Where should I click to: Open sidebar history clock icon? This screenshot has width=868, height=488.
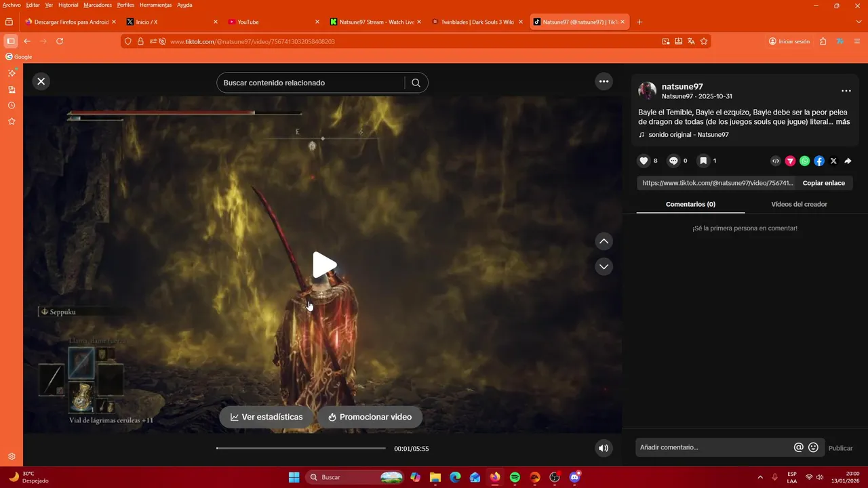pyautogui.click(x=12, y=106)
